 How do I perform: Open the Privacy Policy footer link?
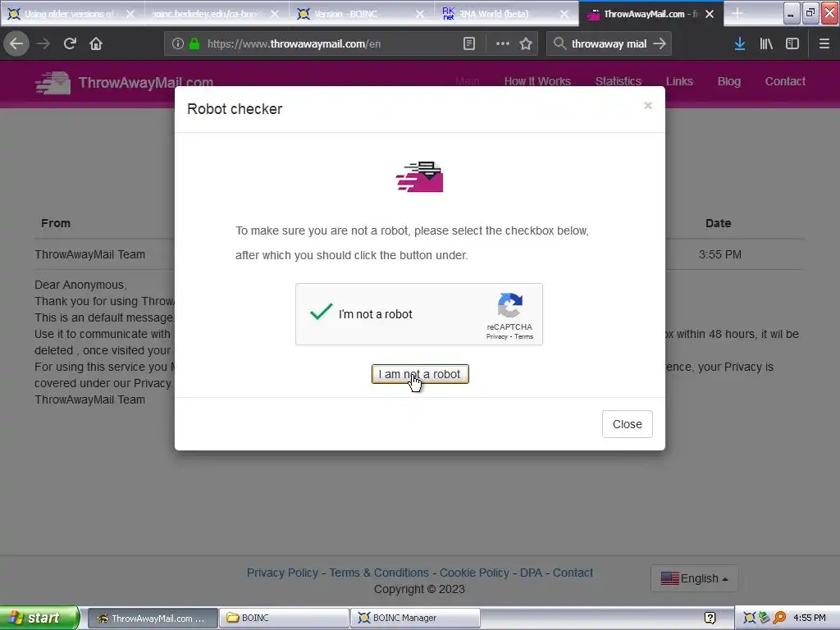[282, 573]
